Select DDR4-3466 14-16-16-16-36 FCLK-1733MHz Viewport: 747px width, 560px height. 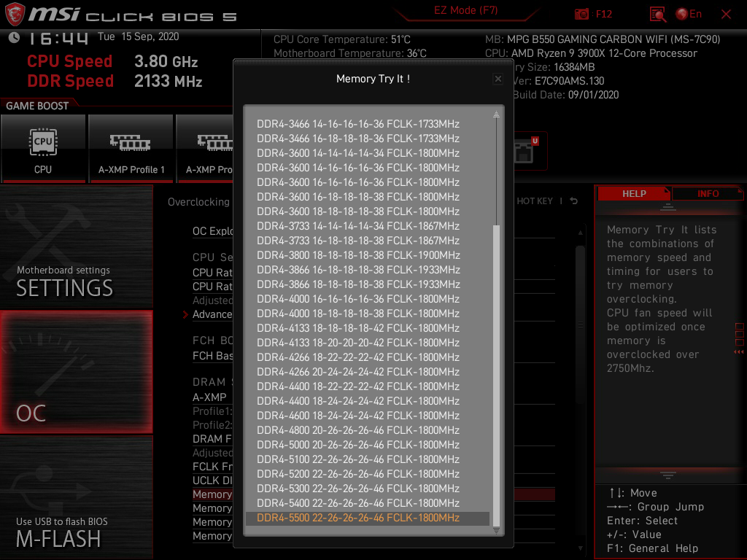[x=358, y=124]
